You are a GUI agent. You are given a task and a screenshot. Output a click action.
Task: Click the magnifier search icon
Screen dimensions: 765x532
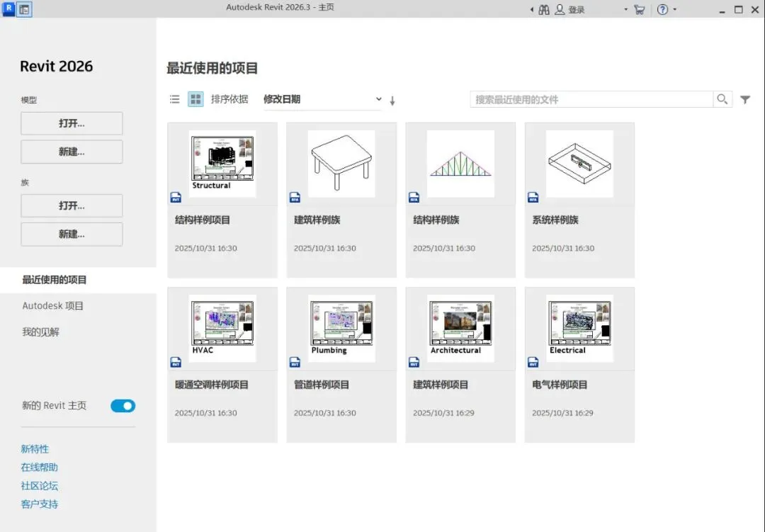[722, 99]
